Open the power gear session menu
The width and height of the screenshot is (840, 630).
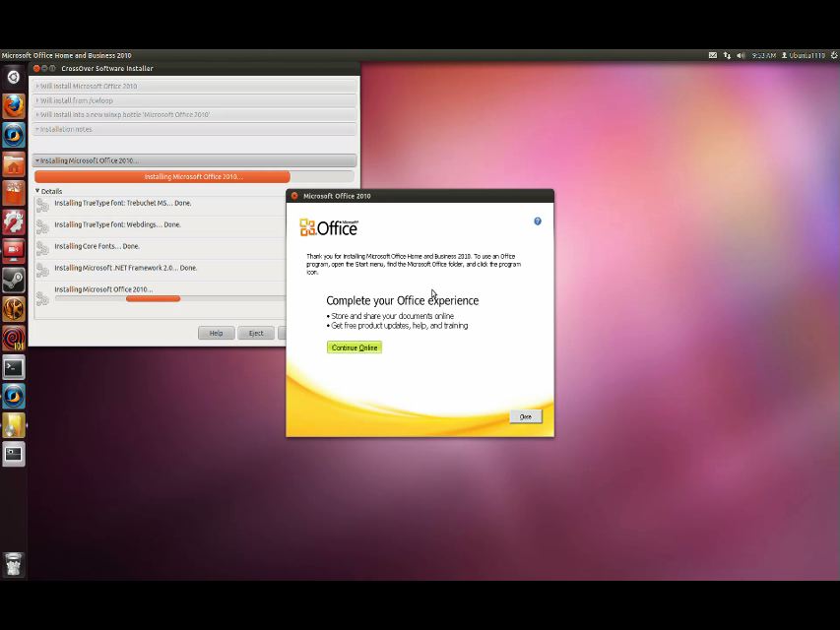tap(834, 55)
